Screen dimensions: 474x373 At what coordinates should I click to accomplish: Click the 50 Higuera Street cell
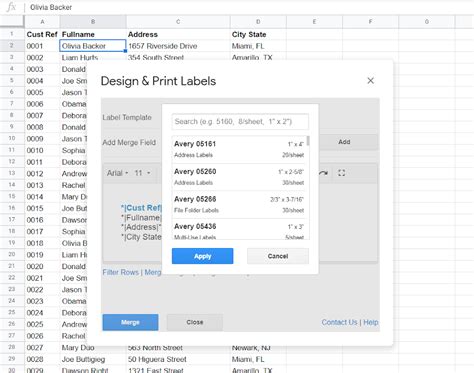click(x=178, y=359)
